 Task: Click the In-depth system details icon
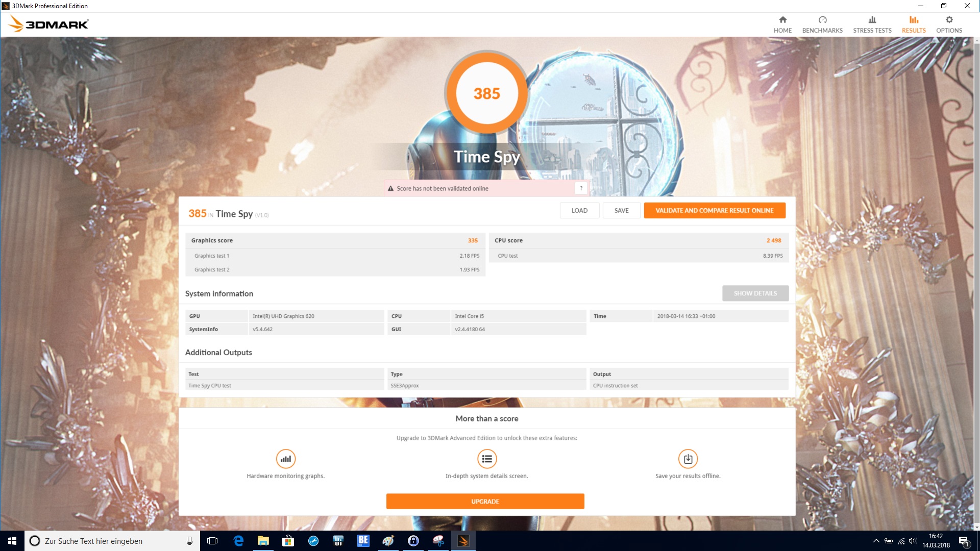487,459
